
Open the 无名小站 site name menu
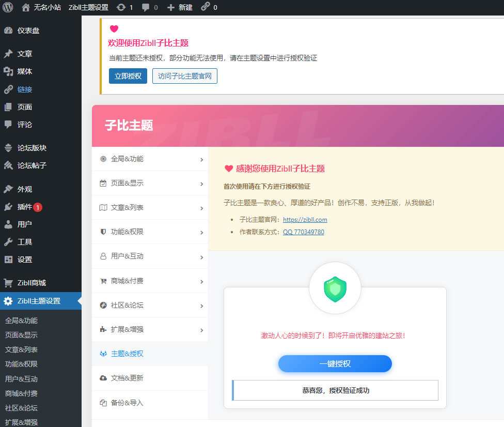(48, 7)
